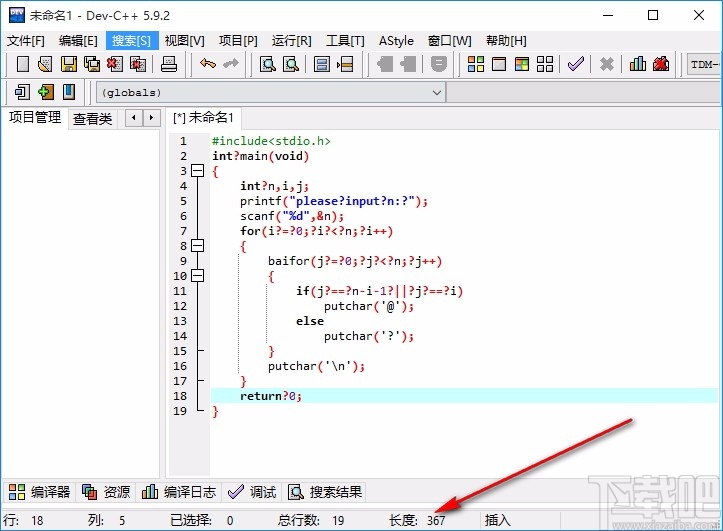Click the putchar('@'); line

368,306
